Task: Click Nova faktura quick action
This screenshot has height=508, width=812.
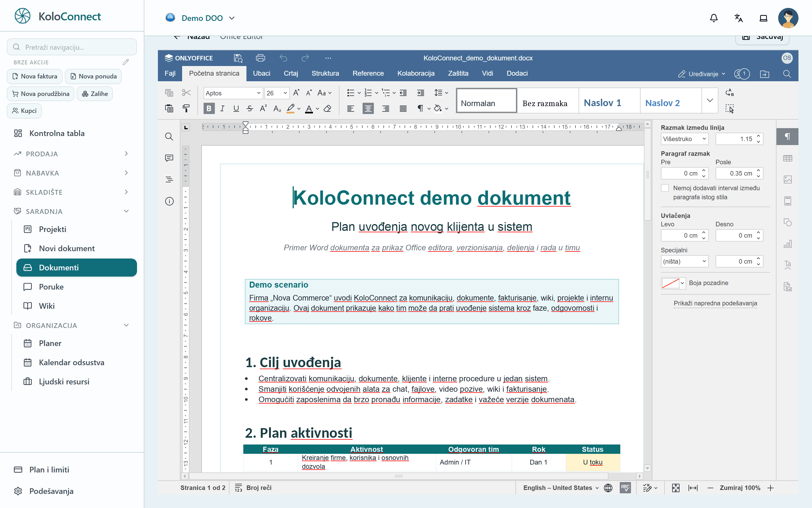Action: pyautogui.click(x=35, y=76)
